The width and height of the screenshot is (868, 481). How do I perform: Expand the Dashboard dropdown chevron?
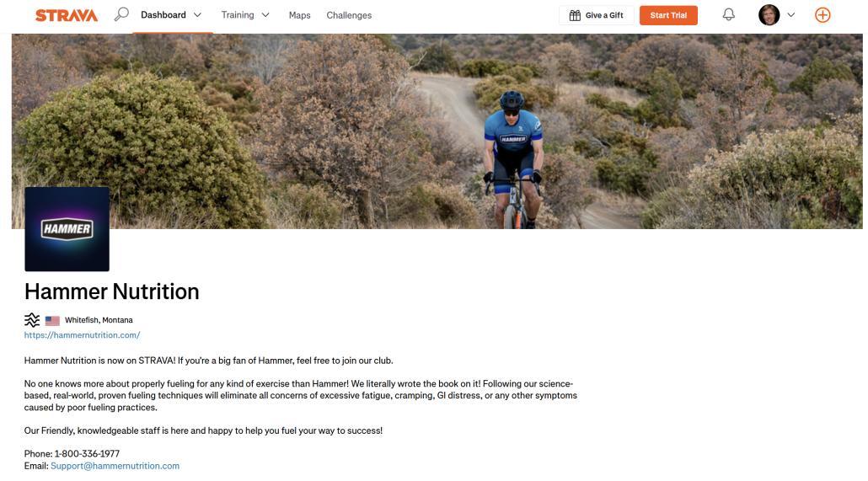(x=198, y=15)
